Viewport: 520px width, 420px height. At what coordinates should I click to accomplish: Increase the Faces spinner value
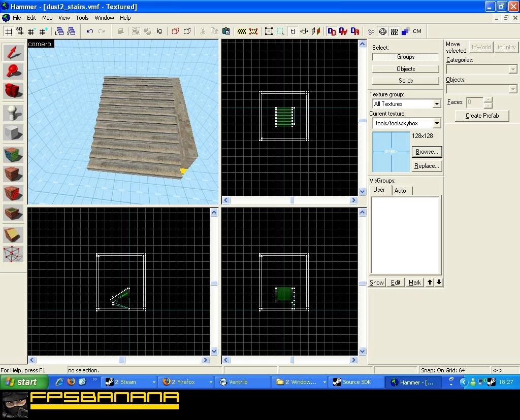click(x=488, y=99)
